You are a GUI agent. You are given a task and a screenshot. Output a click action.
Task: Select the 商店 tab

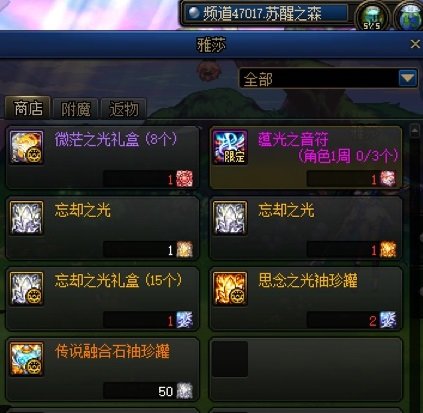[28, 108]
